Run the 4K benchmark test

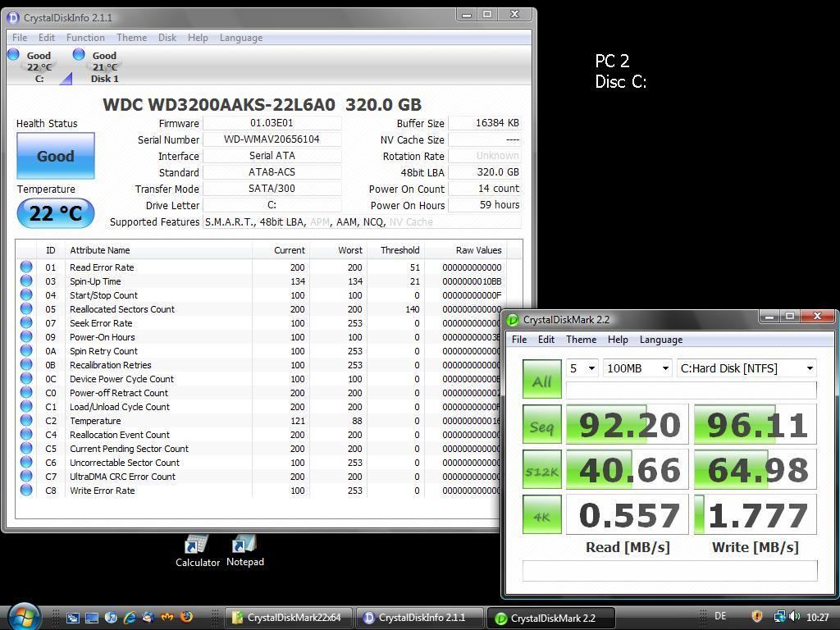point(542,514)
